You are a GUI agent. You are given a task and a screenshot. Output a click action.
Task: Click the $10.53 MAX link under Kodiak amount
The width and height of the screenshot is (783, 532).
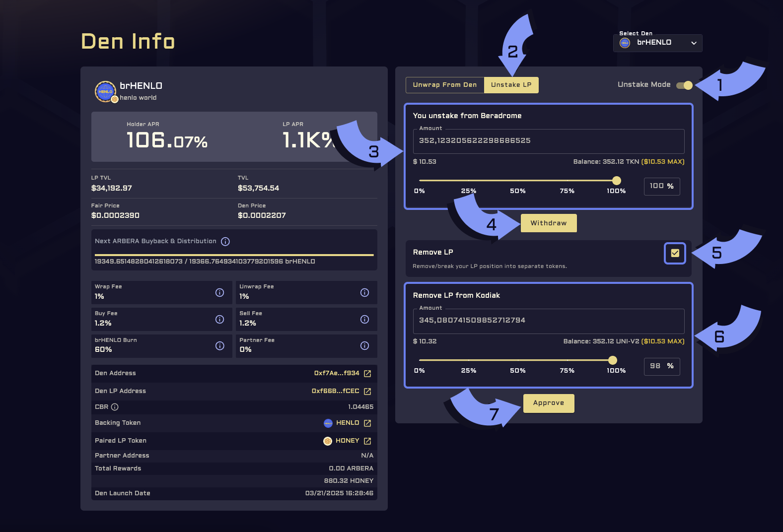(663, 341)
